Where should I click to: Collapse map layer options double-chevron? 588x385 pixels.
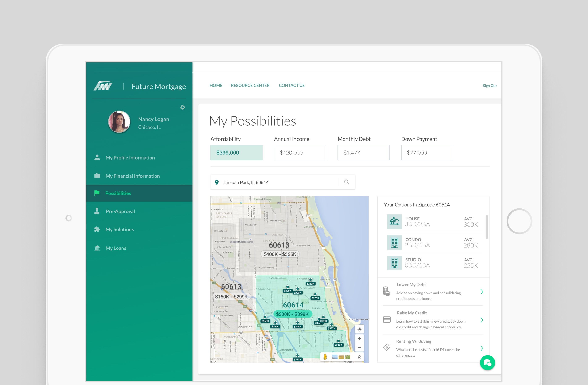(x=359, y=357)
